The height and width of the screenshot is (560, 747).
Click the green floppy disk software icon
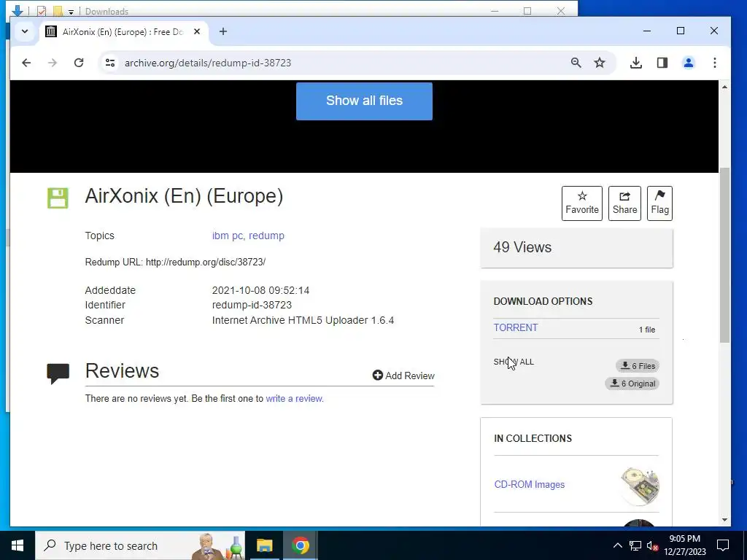[58, 198]
